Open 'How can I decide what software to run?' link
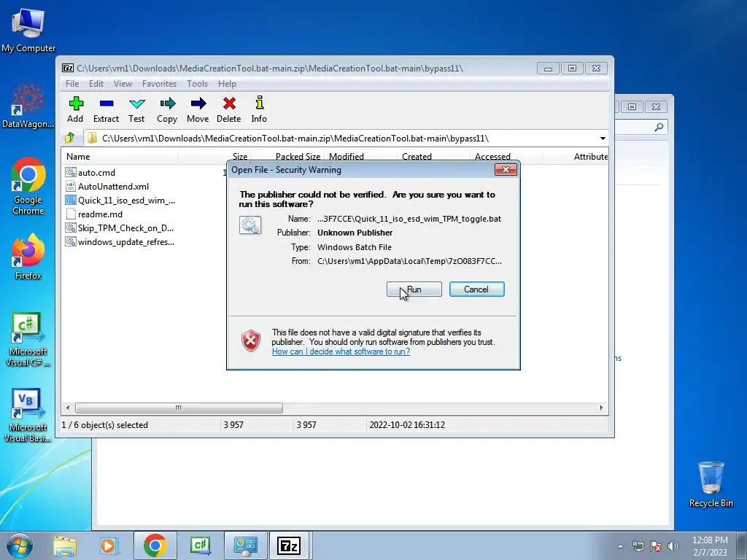Screen dimensions: 747x560 [341, 351]
